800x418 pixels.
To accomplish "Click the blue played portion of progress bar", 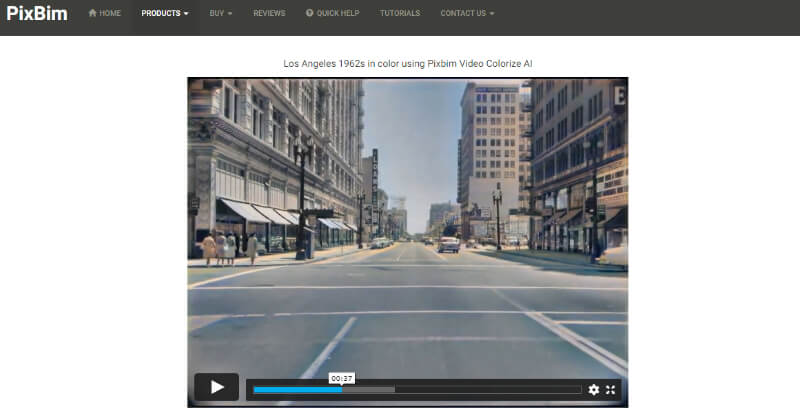I will click(298, 390).
